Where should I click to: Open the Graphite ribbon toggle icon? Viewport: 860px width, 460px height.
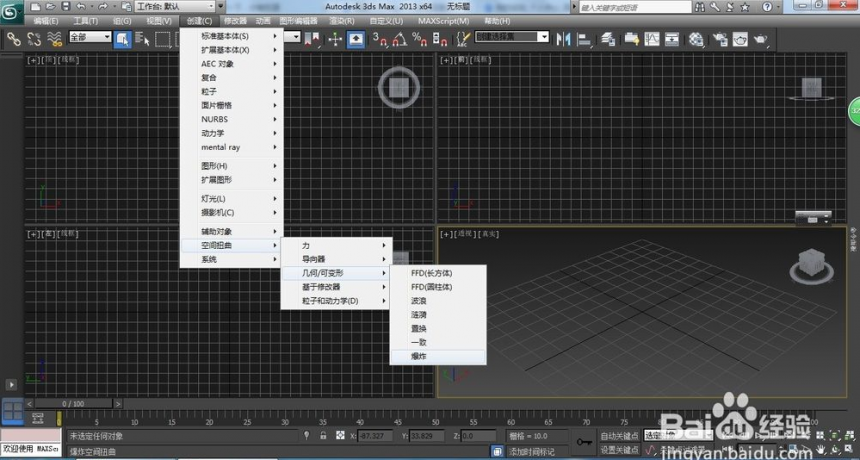pyautogui.click(x=631, y=39)
